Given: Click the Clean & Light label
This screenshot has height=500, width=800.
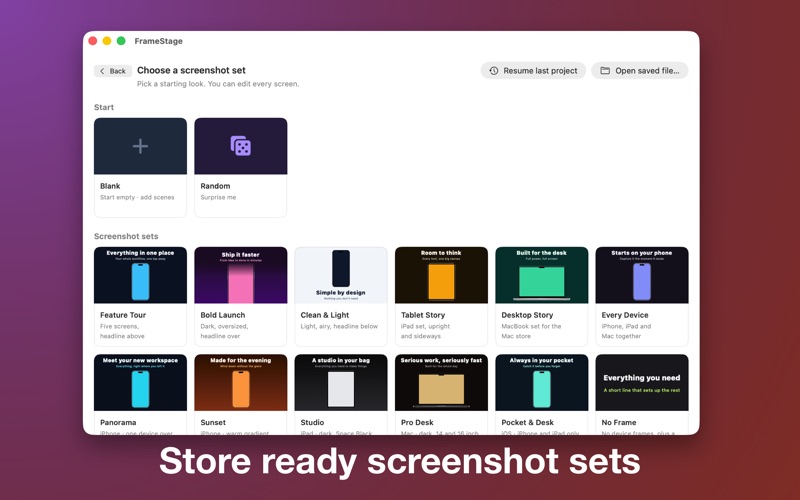Looking at the screenshot, I should [x=325, y=315].
